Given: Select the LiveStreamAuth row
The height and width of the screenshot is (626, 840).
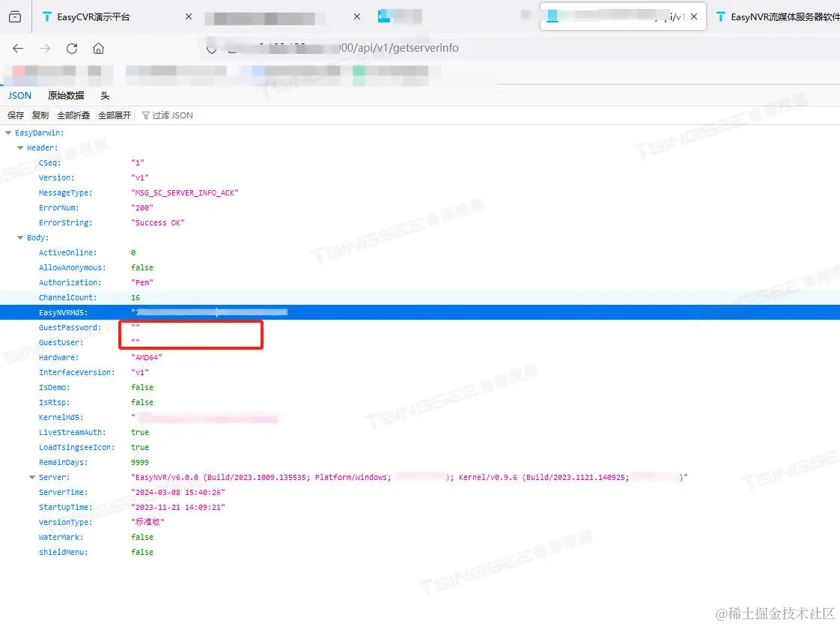Looking at the screenshot, I should tap(420, 433).
